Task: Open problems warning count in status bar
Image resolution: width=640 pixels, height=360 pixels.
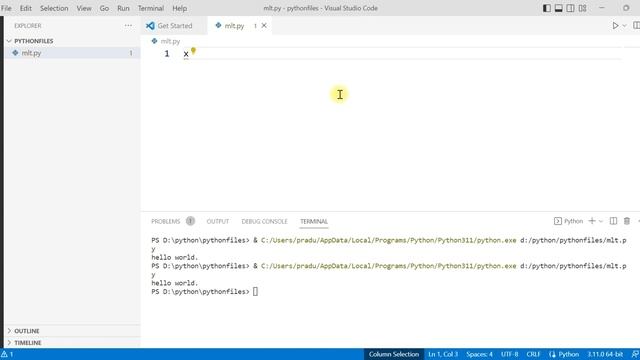Action: [x=7, y=354]
